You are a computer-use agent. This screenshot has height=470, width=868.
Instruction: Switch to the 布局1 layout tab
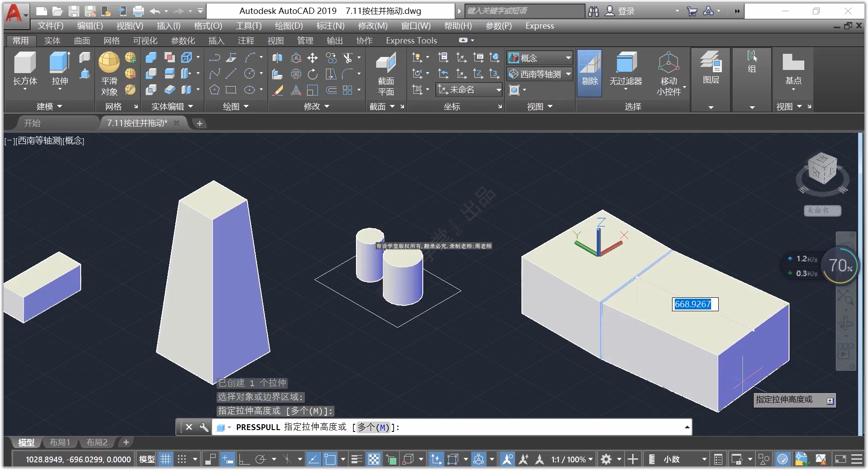(60, 443)
